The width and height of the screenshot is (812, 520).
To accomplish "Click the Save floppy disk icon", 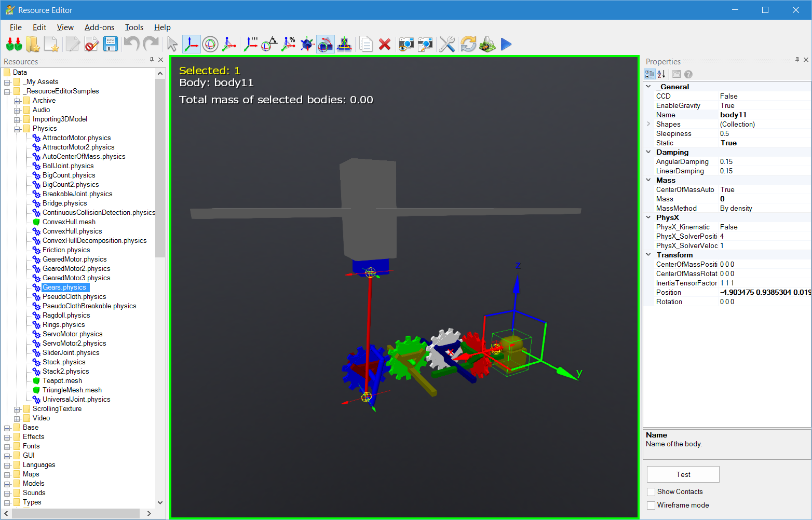I will point(110,45).
